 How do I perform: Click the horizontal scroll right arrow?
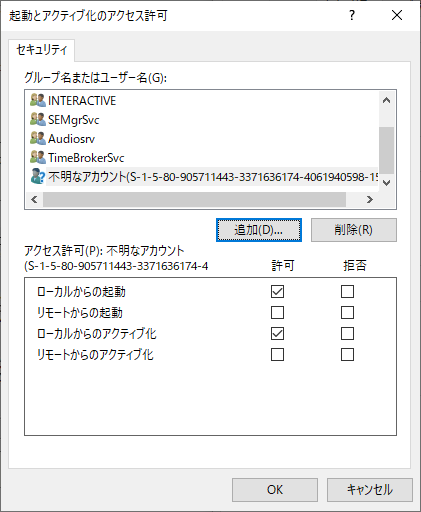(369, 199)
